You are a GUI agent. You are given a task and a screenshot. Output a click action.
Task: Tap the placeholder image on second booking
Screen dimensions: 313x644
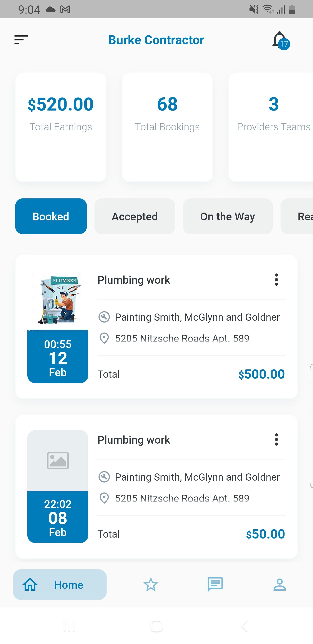click(x=58, y=461)
